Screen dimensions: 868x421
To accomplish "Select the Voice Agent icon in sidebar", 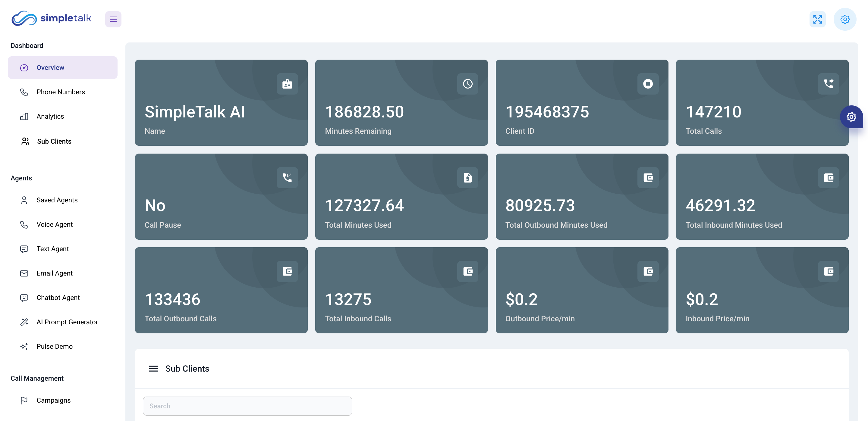I will coord(25,224).
